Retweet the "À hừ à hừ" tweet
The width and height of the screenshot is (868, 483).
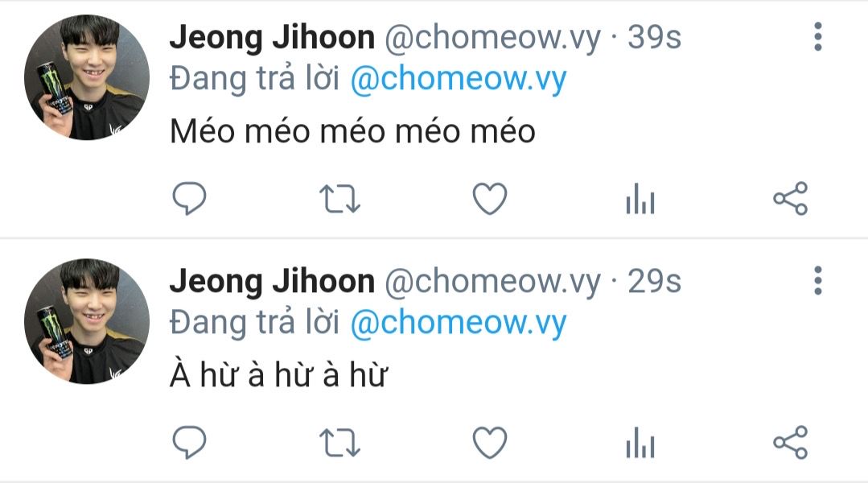coord(340,443)
